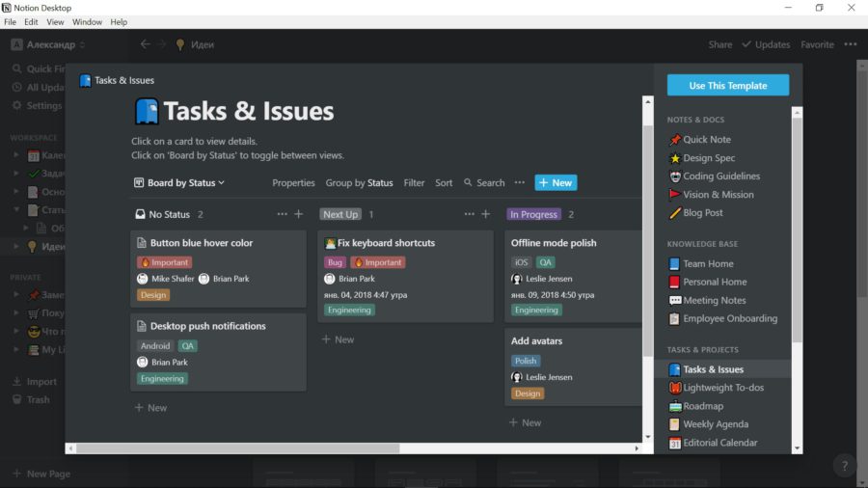This screenshot has height=488, width=868.
Task: Open No Status column options menu
Action: coord(282,214)
